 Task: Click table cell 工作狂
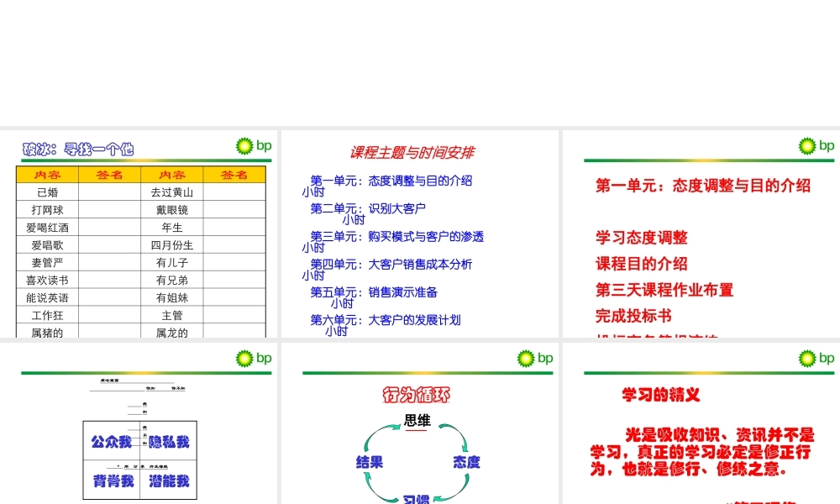tap(48, 316)
